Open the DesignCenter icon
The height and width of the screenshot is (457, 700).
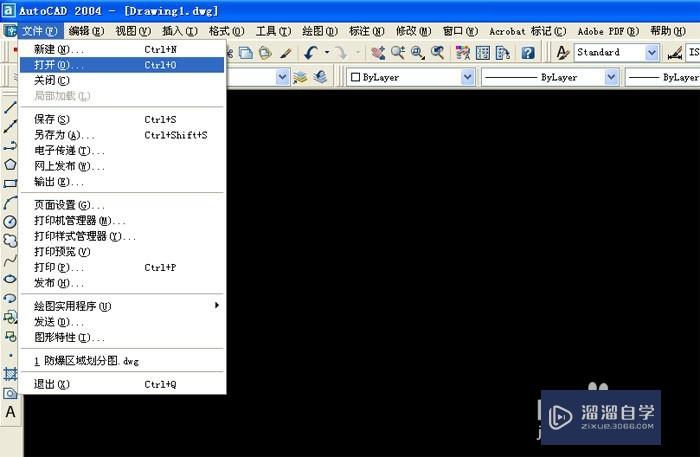[483, 53]
